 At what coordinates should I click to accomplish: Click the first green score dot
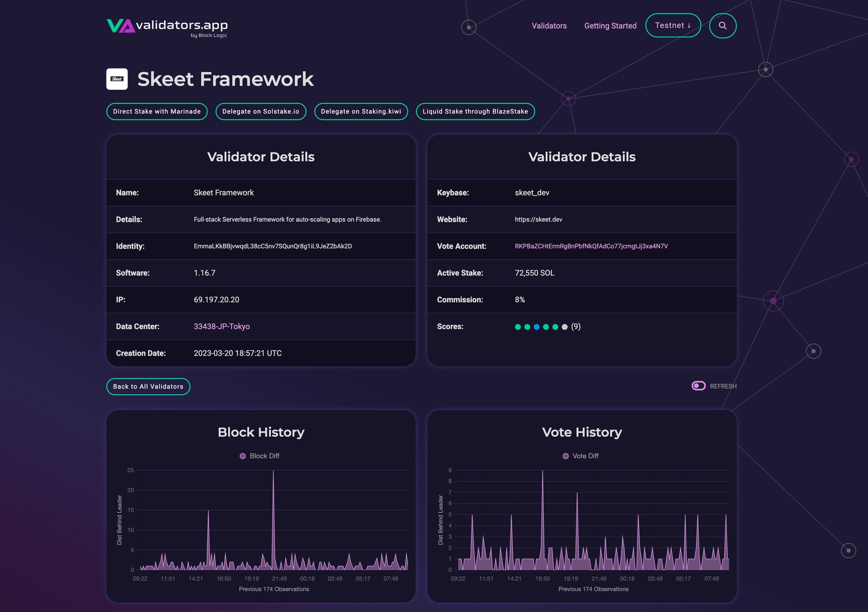518,327
